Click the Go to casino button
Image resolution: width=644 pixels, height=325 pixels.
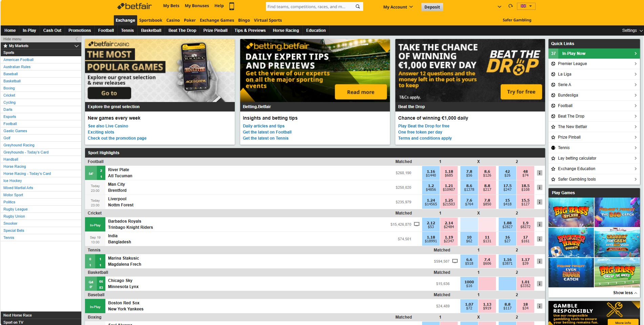click(x=109, y=93)
